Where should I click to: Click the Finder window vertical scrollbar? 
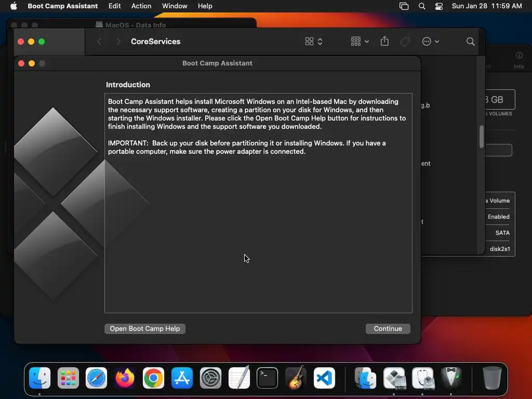[481, 137]
